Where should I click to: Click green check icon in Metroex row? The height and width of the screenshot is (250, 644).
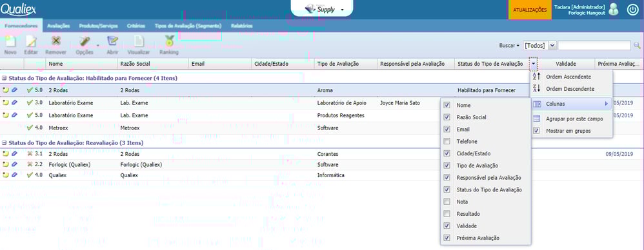click(x=30, y=128)
